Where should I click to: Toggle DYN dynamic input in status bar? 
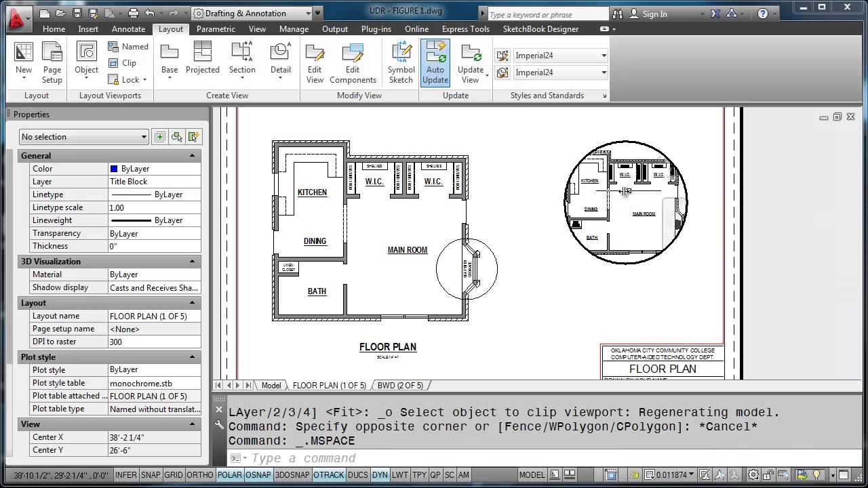coord(380,475)
